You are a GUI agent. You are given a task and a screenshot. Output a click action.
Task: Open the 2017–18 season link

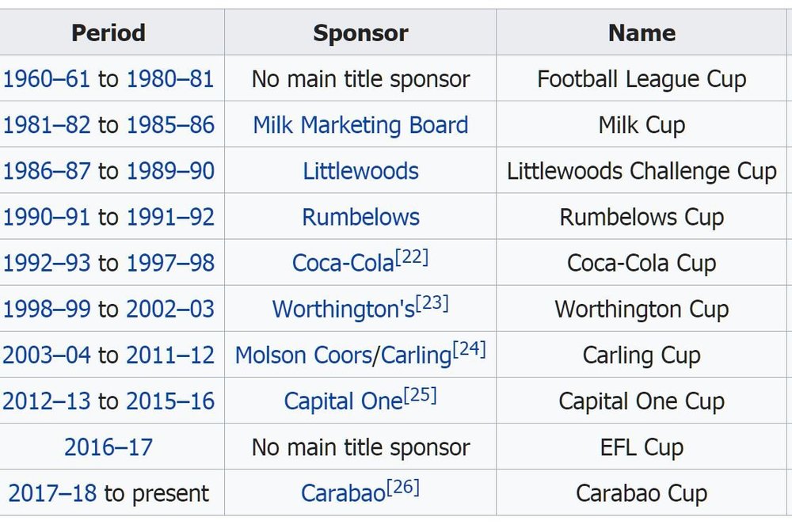pyautogui.click(x=52, y=493)
